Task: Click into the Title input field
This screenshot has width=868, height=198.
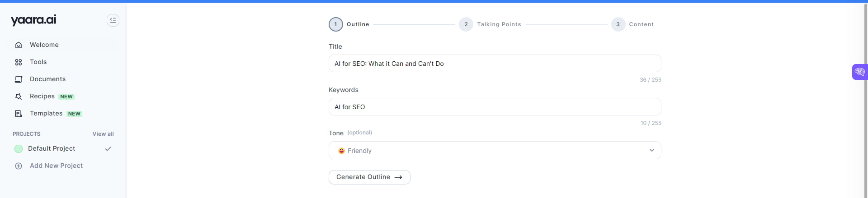Action: [495, 64]
